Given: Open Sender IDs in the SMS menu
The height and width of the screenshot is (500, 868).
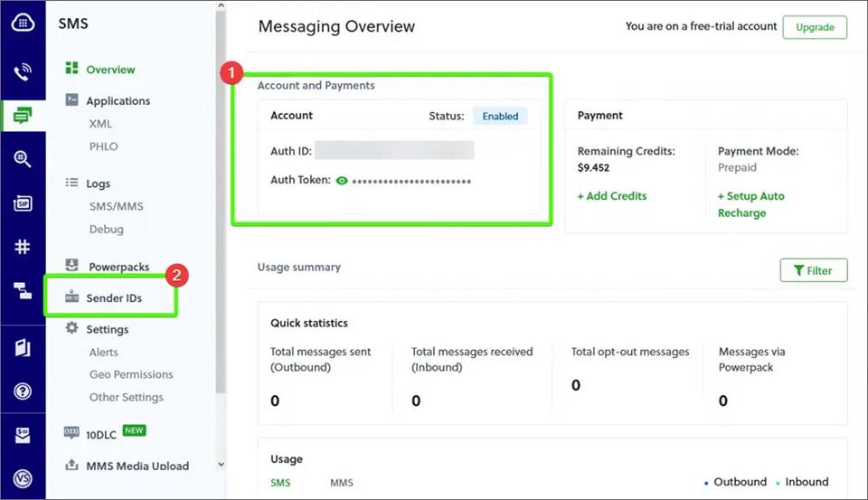Looking at the screenshot, I should click(114, 298).
